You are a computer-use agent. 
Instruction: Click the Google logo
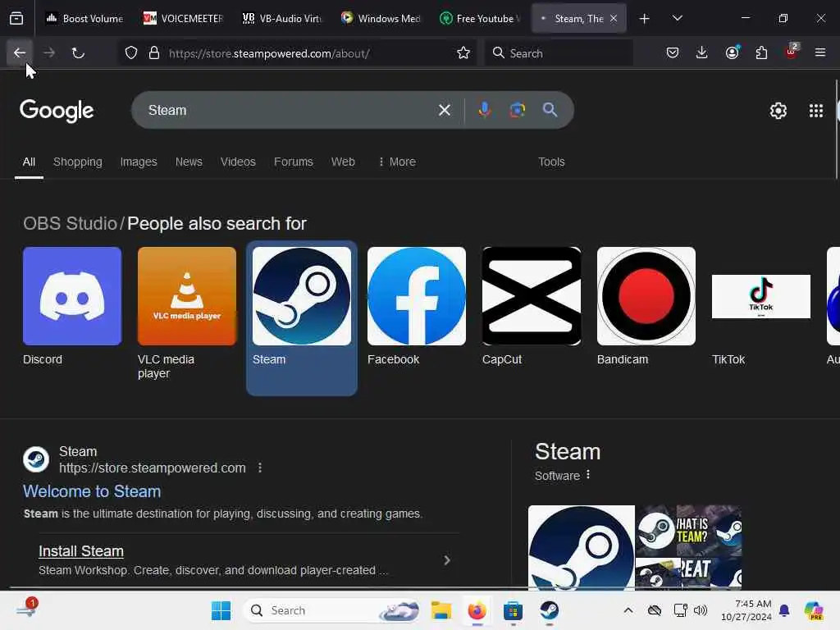point(57,111)
